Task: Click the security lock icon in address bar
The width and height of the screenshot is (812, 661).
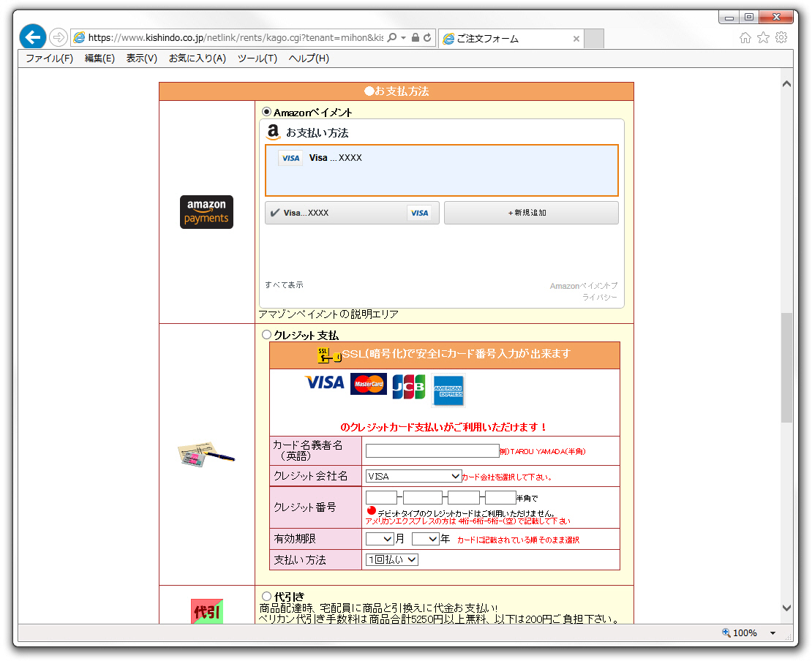Action: coord(416,37)
